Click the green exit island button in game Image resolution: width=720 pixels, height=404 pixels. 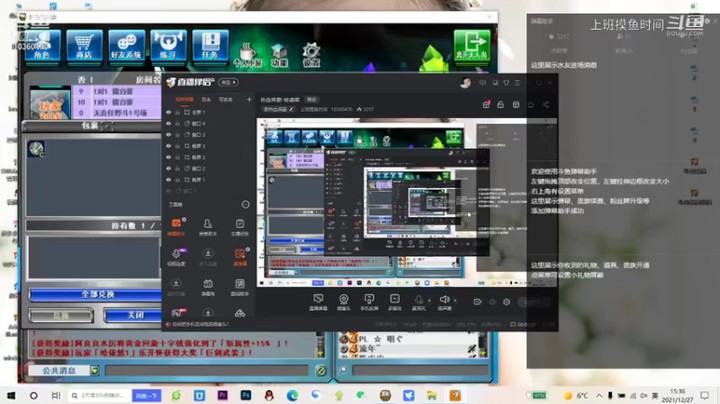pos(472,45)
